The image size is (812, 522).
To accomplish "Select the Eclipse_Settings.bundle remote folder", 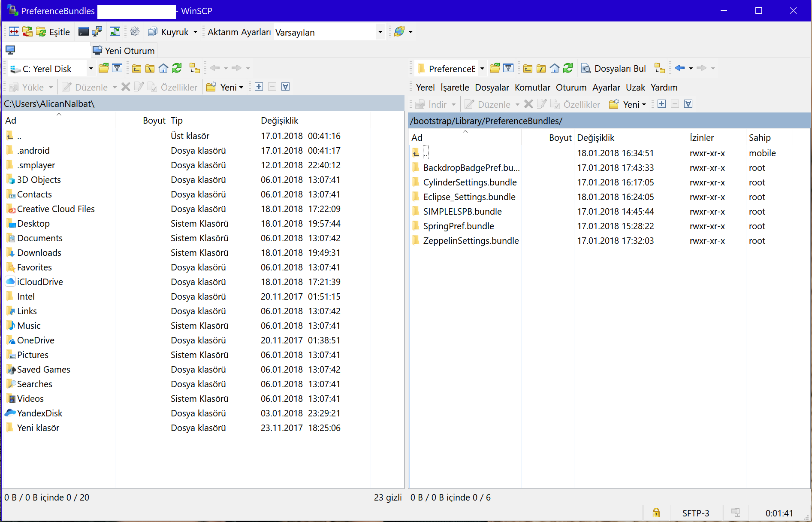I will click(x=469, y=197).
